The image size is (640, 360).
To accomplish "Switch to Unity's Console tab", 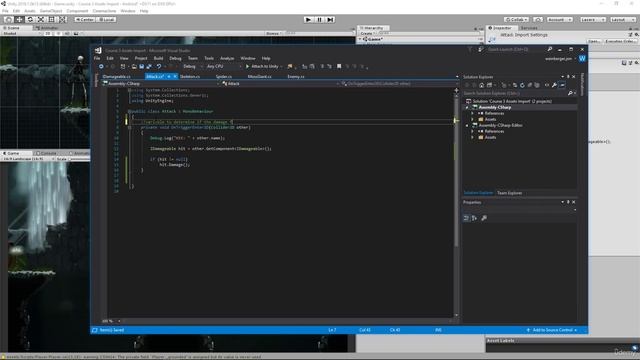I will point(46,153).
